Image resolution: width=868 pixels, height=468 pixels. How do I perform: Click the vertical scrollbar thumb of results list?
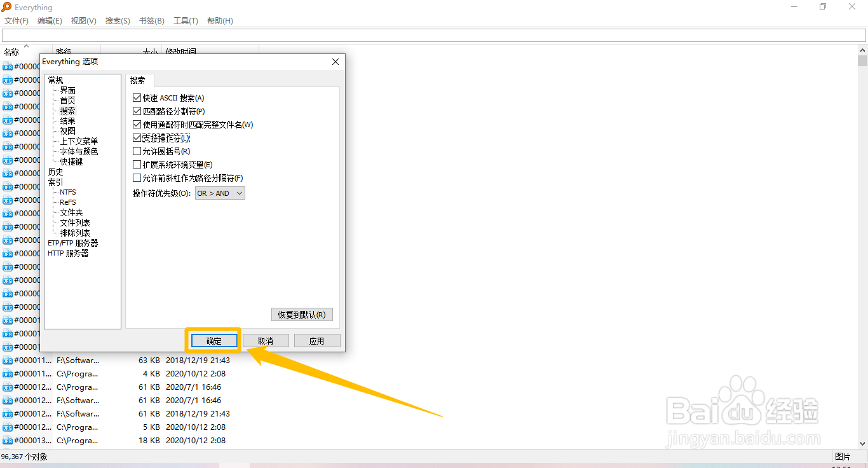862,60
